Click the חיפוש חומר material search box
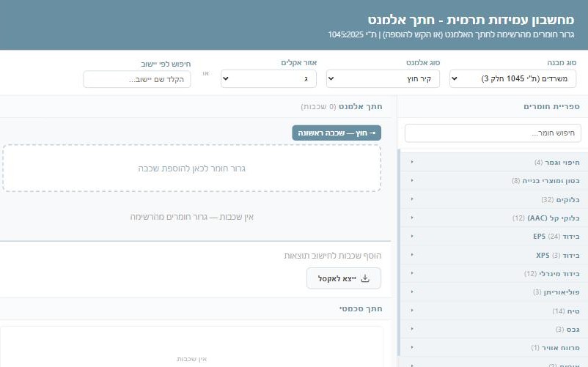Screen dimensions: 588x367 coord(493,133)
